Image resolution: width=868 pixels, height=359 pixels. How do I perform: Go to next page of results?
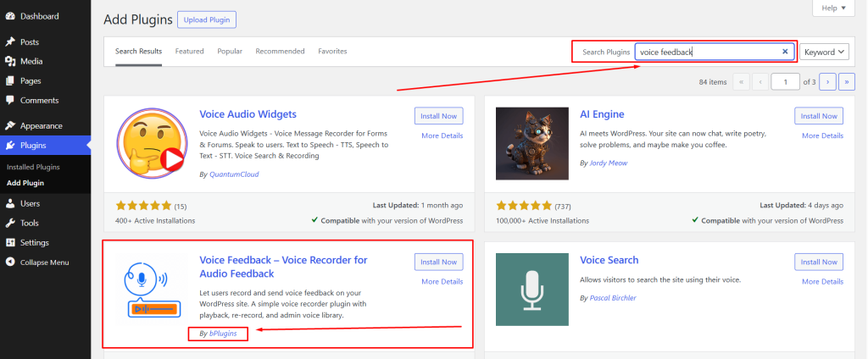pyautogui.click(x=826, y=82)
